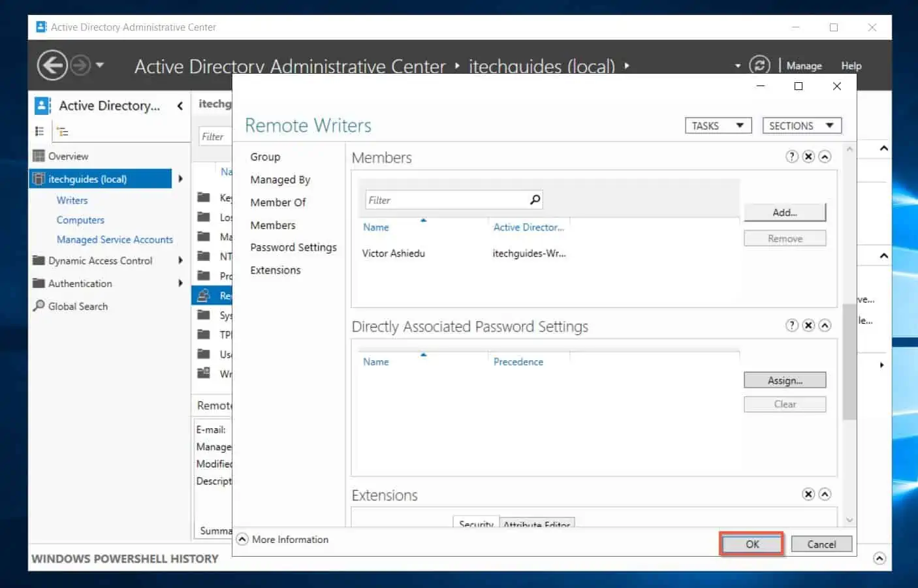
Task: Click the Dynamic Access Control folder icon
Action: click(x=39, y=260)
